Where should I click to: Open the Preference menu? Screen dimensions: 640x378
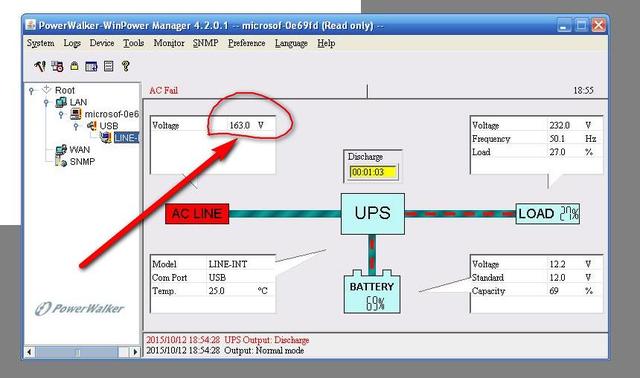click(x=247, y=43)
